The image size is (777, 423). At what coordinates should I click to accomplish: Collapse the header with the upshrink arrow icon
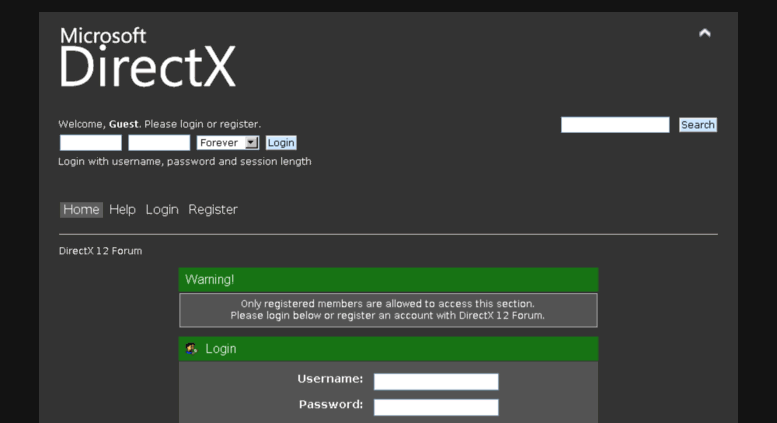[705, 33]
